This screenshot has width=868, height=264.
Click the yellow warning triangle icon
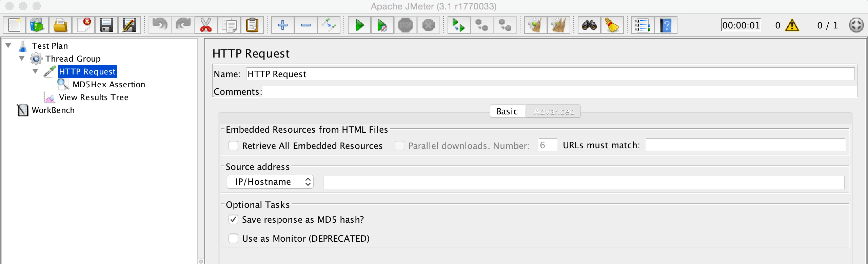tap(792, 25)
